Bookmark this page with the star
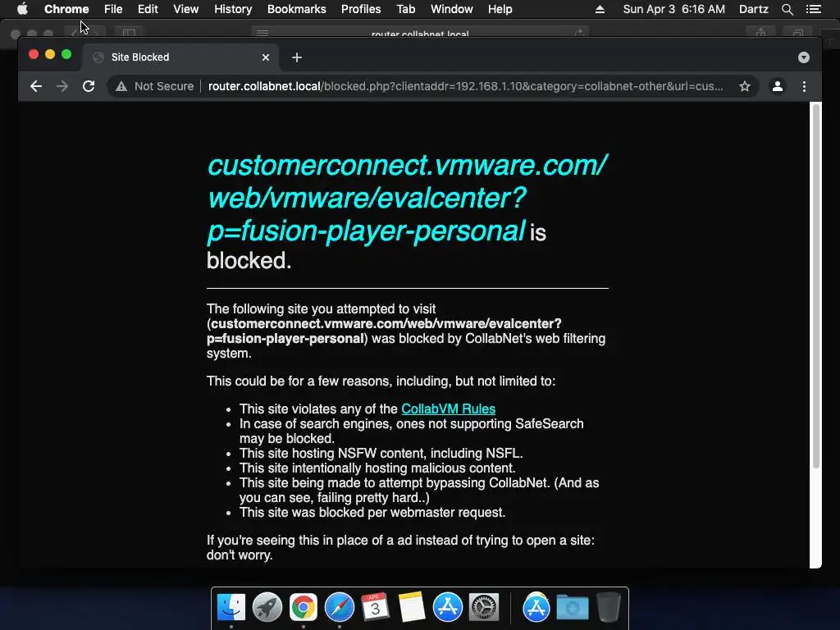This screenshot has height=630, width=840. coord(745,86)
